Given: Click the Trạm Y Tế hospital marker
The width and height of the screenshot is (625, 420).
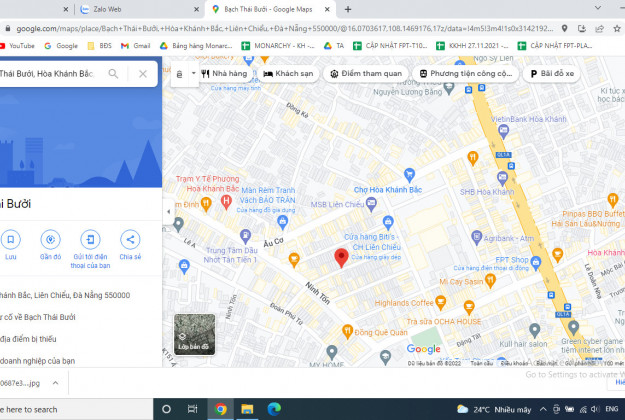Looking at the screenshot, I should [226, 202].
